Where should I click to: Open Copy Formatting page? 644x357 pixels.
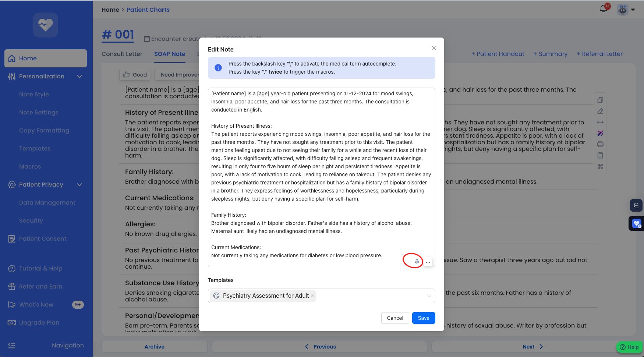tap(44, 131)
